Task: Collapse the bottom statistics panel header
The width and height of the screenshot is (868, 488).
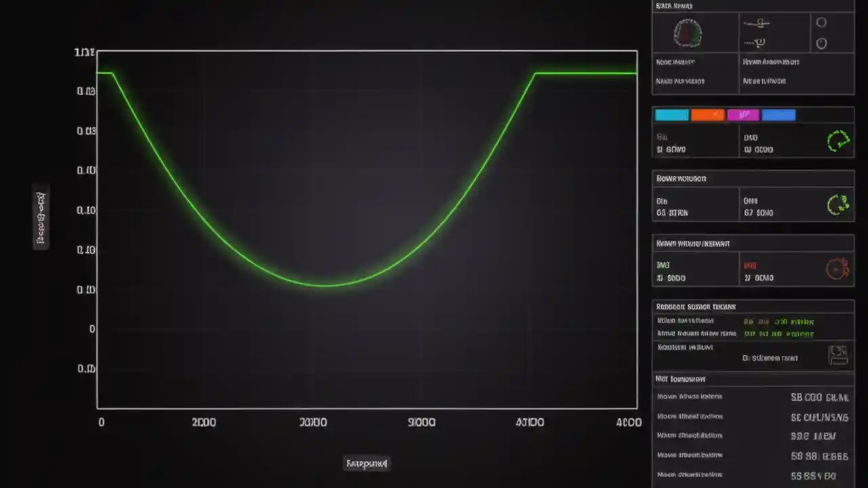Action: click(x=753, y=379)
